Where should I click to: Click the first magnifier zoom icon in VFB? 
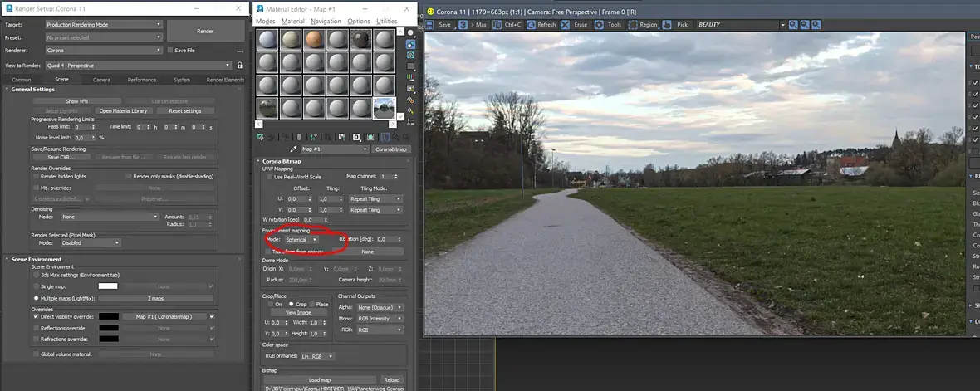point(792,24)
